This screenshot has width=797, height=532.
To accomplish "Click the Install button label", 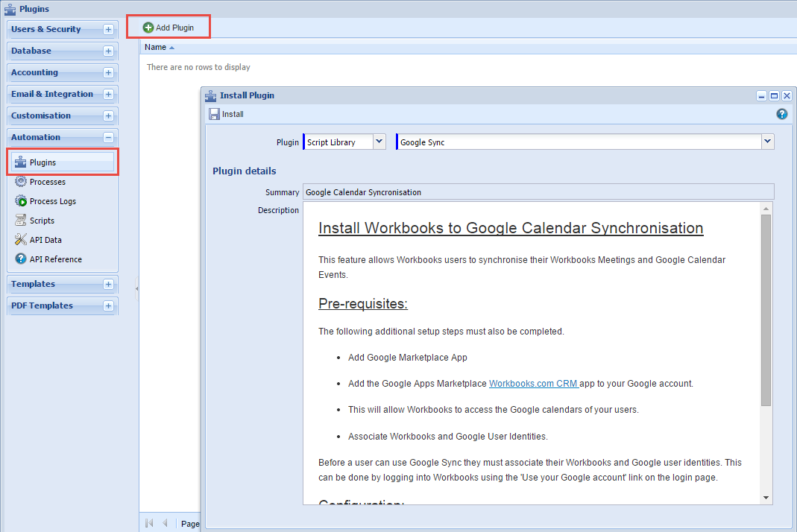I will (233, 114).
